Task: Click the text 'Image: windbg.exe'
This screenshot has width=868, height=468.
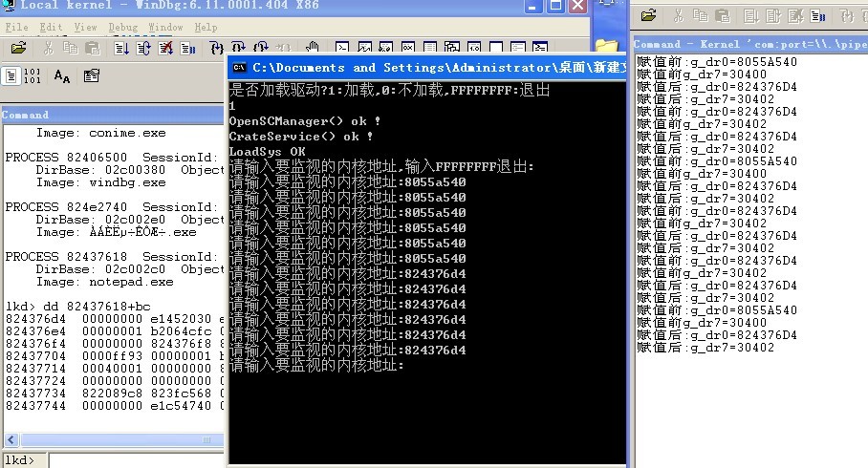Action: [100, 182]
